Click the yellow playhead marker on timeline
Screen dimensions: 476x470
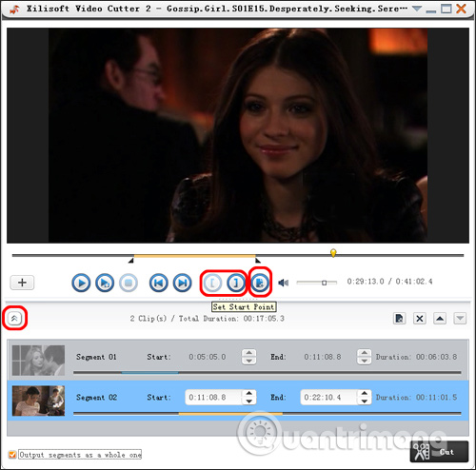333,253
